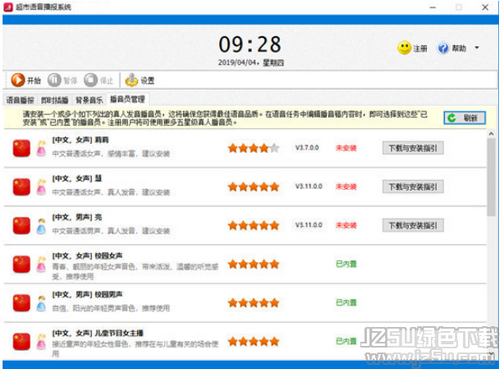Click the five-star rating in 校园女声 row

pyautogui.click(x=253, y=264)
